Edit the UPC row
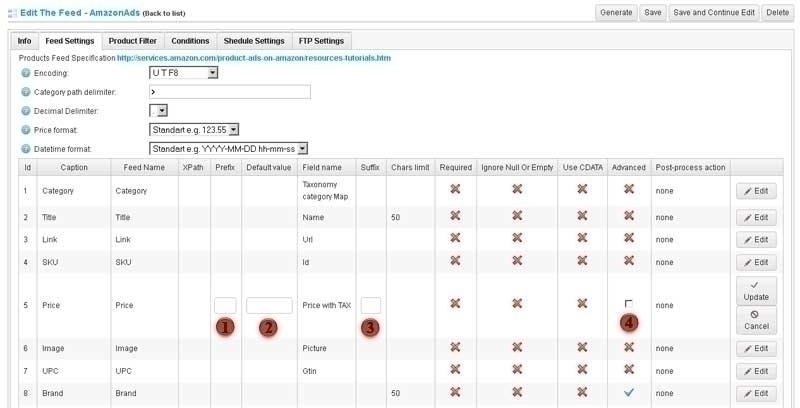The width and height of the screenshot is (800, 408). pyautogui.click(x=756, y=371)
